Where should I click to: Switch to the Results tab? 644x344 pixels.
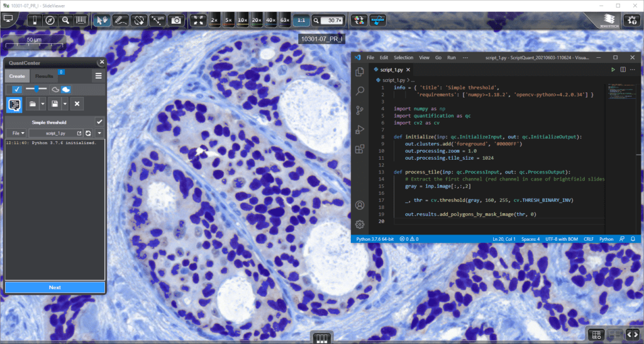pyautogui.click(x=44, y=76)
